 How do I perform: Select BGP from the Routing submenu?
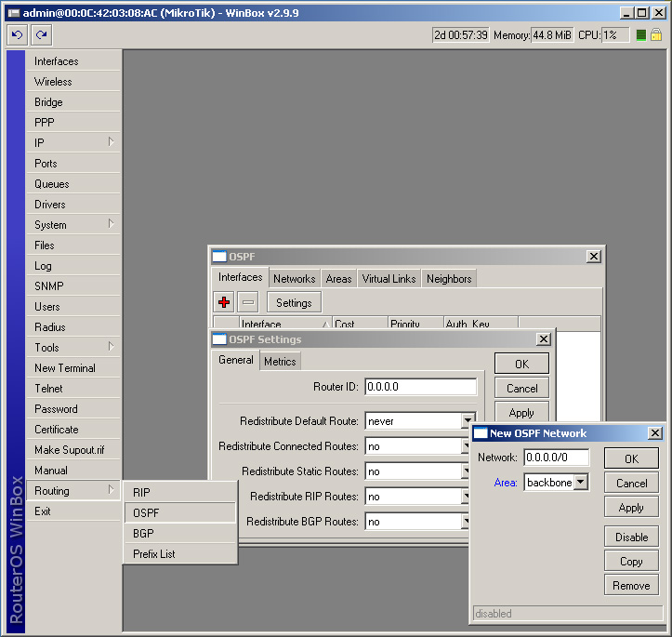point(143,533)
